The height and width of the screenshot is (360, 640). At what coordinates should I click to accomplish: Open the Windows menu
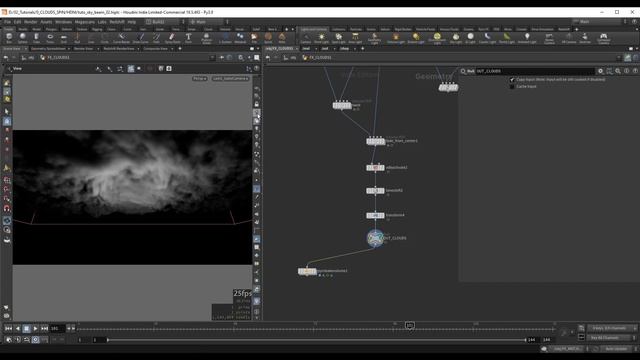tap(63, 22)
